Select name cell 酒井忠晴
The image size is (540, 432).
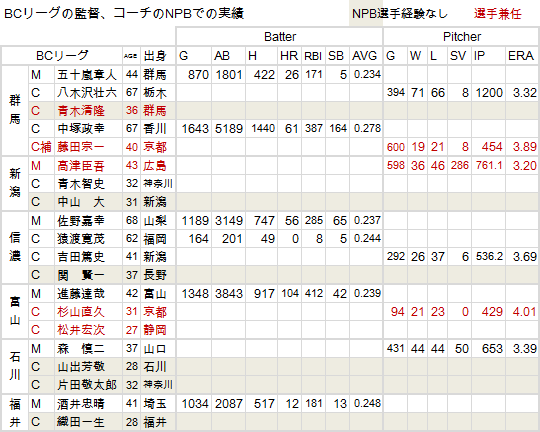[x=88, y=403]
